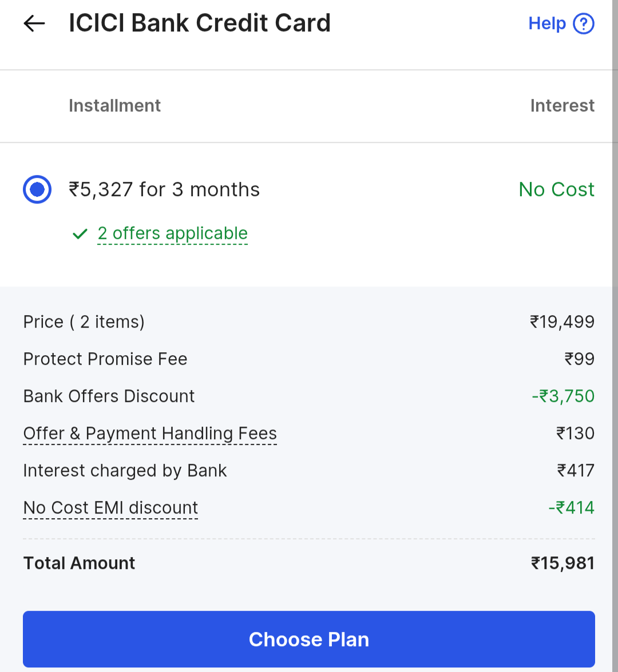Screen dimensions: 618x672
Task: Click the green checkmark icon under the installment
Action: 80,233
